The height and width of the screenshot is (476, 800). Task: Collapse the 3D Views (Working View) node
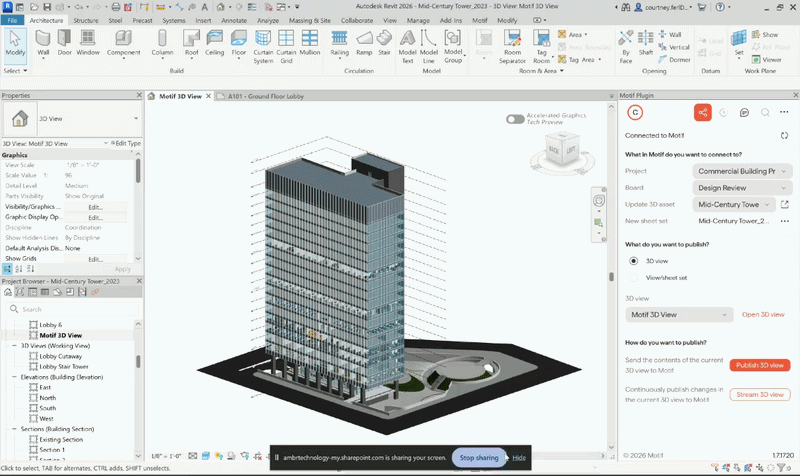(x=14, y=345)
